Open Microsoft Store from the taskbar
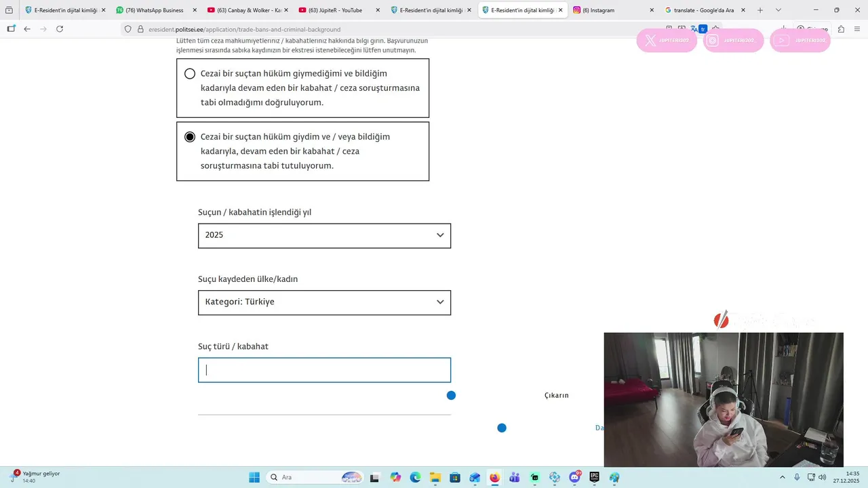The height and width of the screenshot is (488, 868). (455, 477)
